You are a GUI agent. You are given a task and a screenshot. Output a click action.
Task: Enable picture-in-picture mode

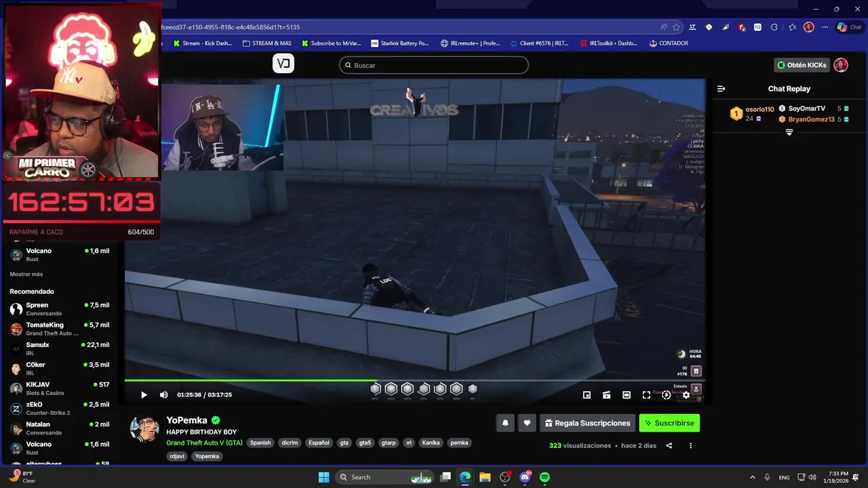(x=587, y=394)
